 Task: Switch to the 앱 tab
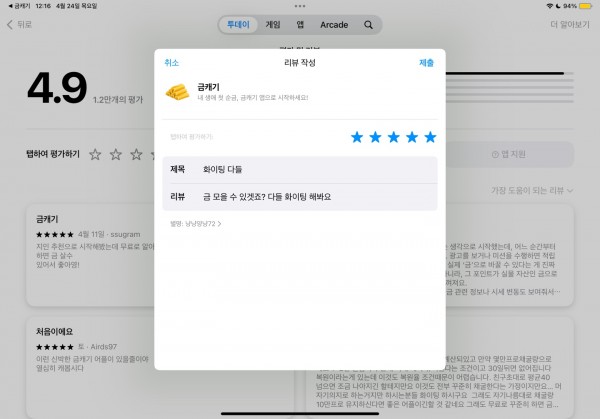click(300, 25)
